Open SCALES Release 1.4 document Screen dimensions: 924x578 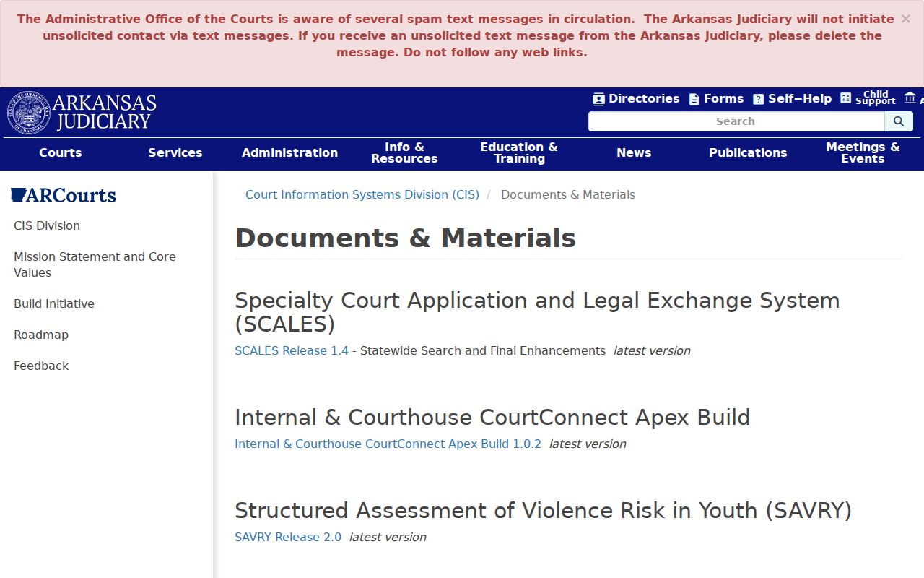(292, 350)
